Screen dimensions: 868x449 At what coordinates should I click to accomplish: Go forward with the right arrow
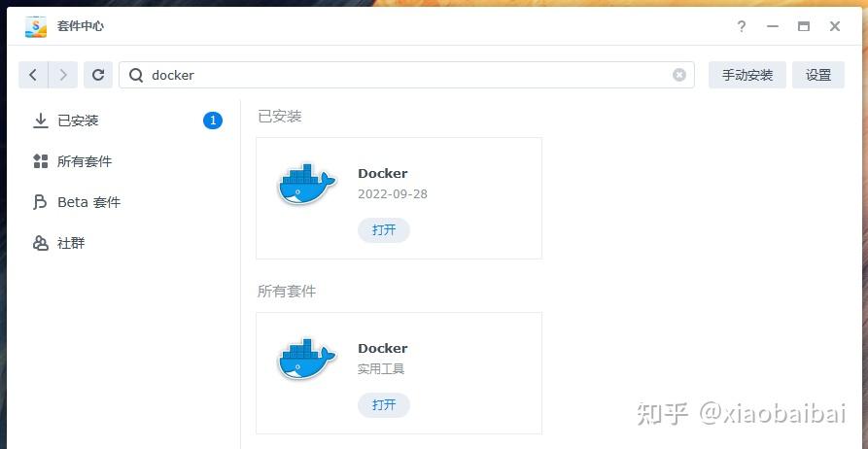pos(63,75)
